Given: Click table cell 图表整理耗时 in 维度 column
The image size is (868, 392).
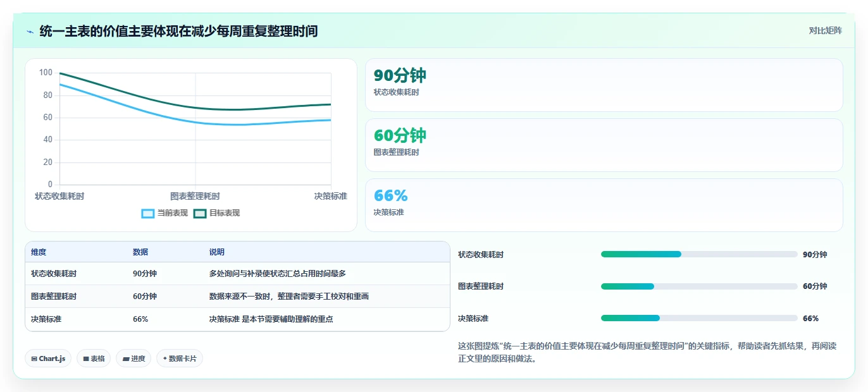Looking at the screenshot, I should [54, 297].
